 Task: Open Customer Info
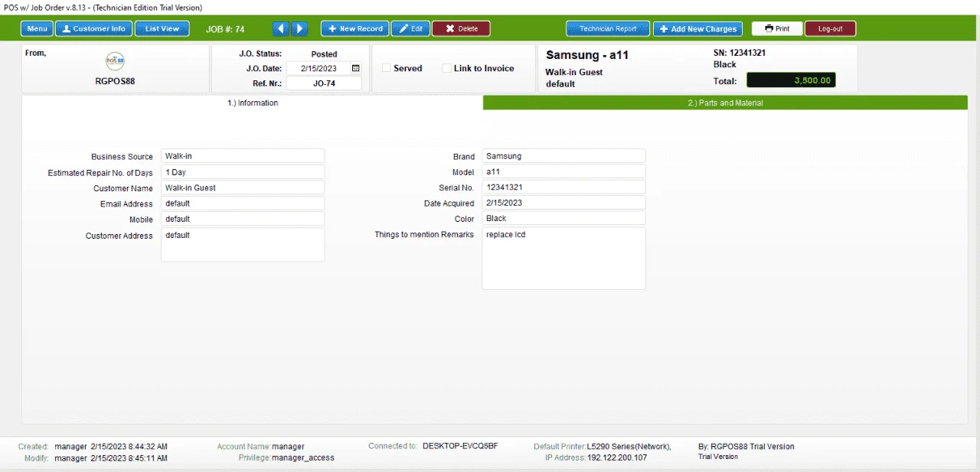click(x=93, y=28)
